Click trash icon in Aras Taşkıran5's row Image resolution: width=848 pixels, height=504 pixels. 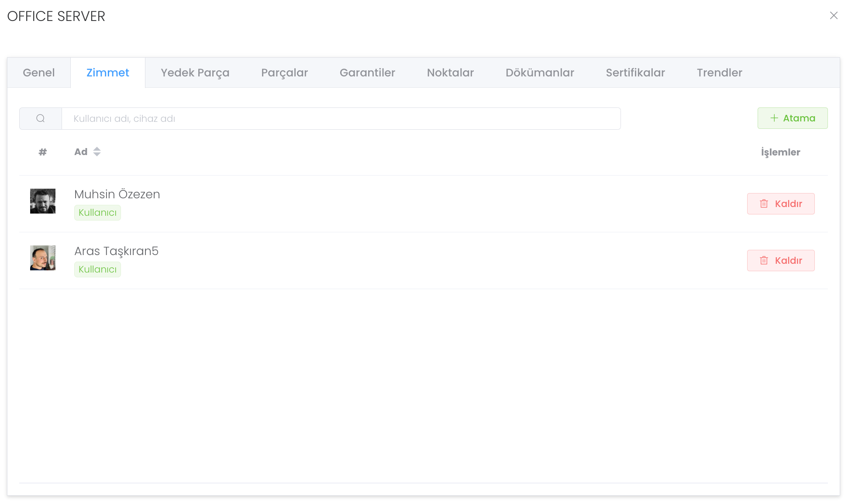(x=764, y=261)
